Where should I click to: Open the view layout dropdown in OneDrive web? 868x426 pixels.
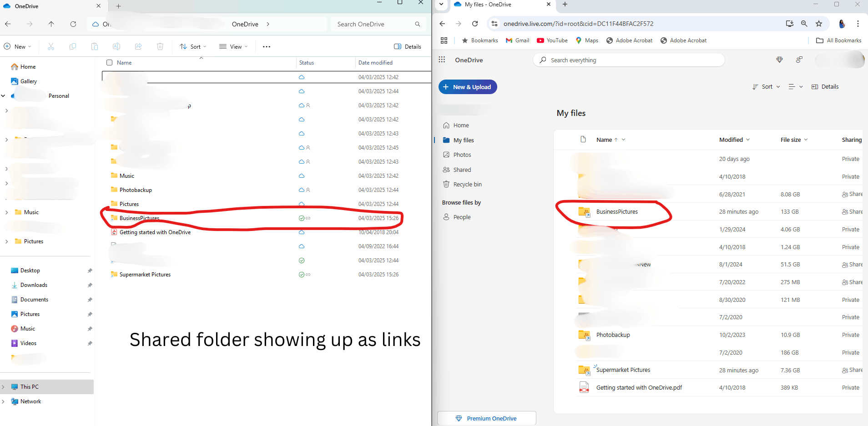tap(796, 87)
